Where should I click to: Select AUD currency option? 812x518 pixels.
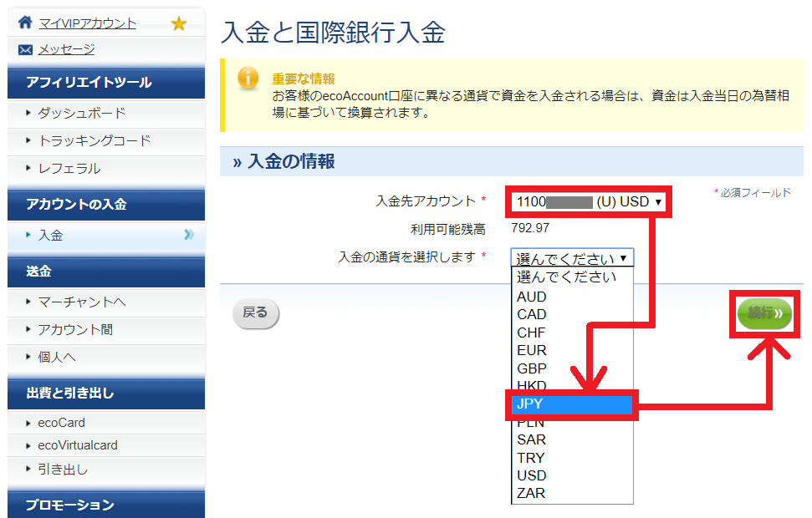coord(531,297)
